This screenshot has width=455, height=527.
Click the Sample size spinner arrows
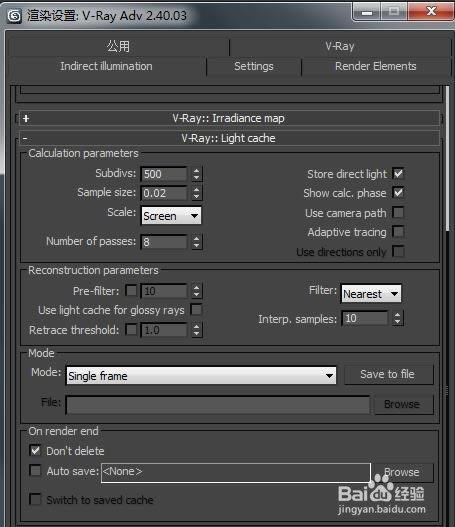197,193
